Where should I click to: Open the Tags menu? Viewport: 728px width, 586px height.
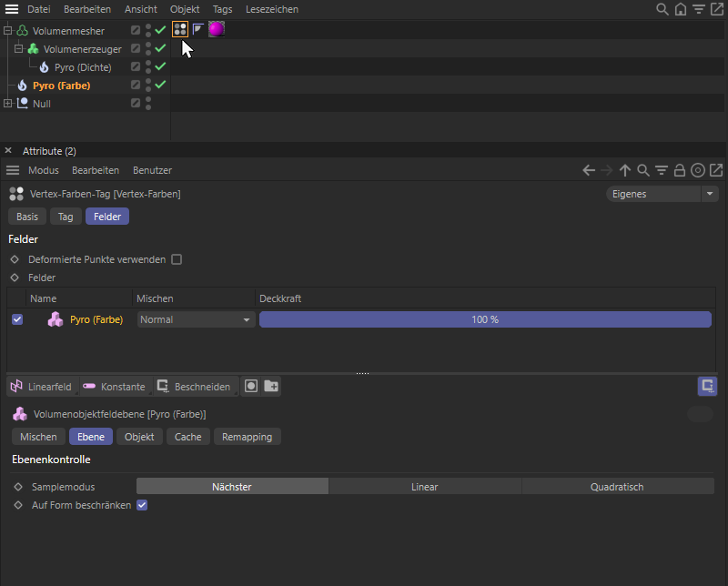(x=222, y=9)
